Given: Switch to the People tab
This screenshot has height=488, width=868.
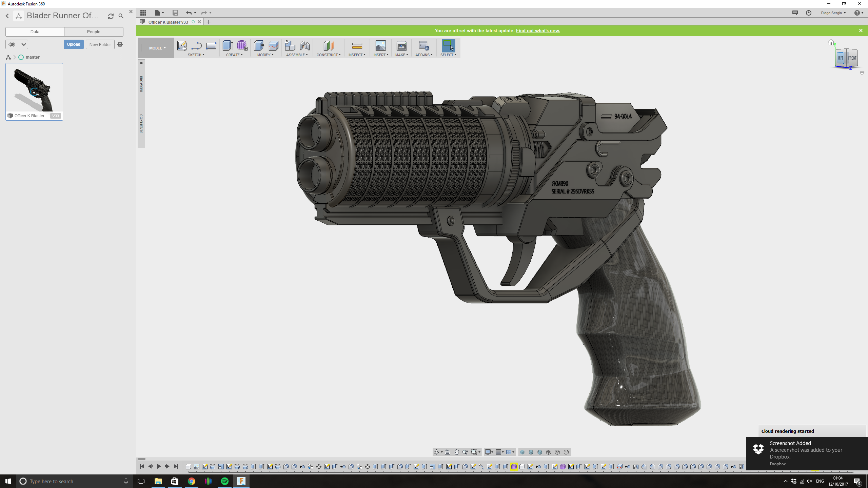Looking at the screenshot, I should pyautogui.click(x=94, y=32).
